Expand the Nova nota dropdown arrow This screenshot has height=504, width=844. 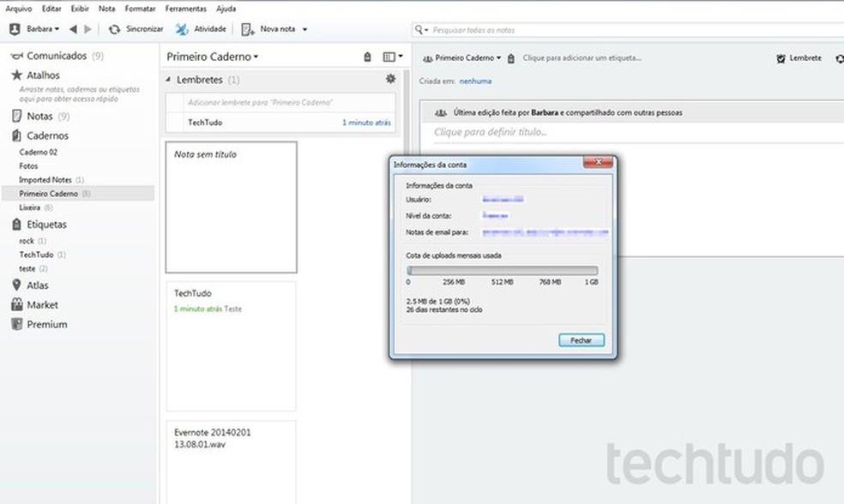pyautogui.click(x=304, y=30)
